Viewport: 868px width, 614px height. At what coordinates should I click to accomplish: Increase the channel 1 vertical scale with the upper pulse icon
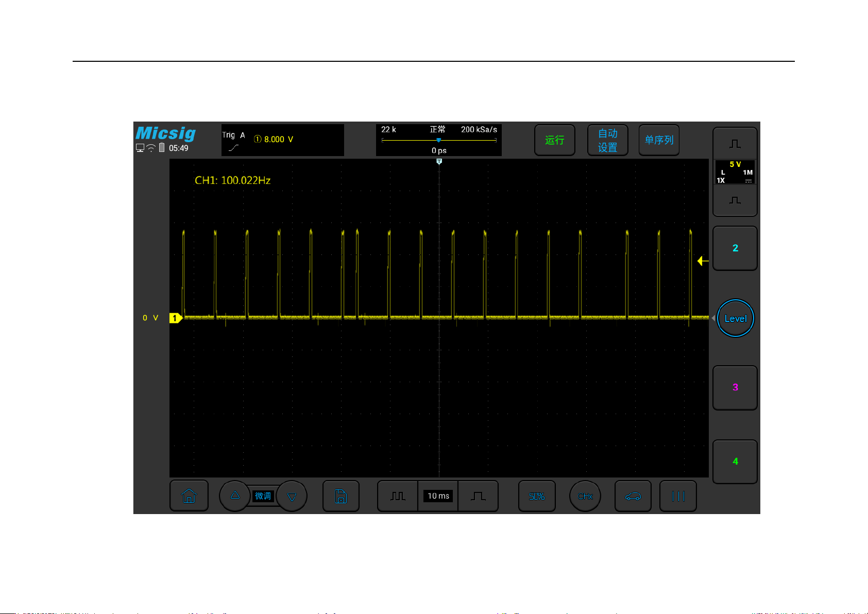[x=735, y=144]
